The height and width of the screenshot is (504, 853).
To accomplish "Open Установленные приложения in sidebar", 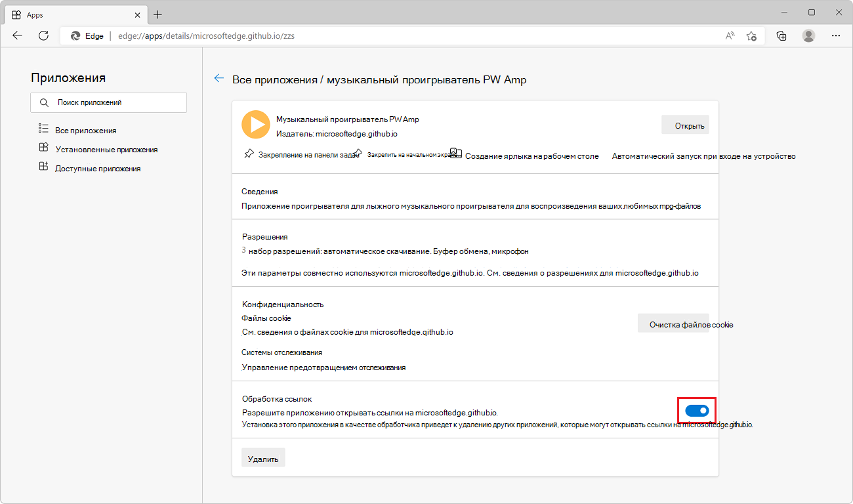I will [106, 149].
